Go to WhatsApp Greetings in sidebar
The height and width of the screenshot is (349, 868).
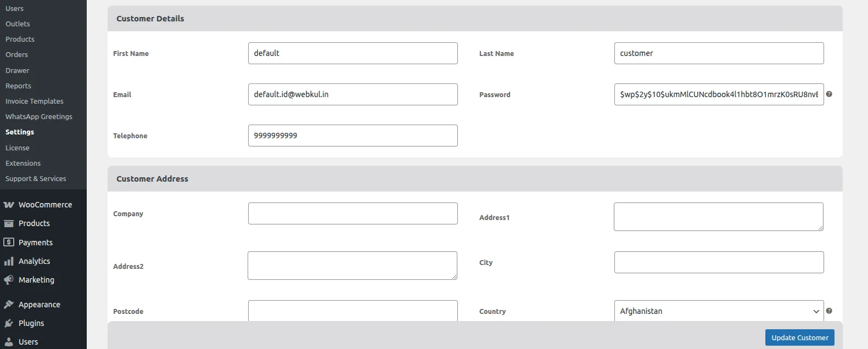pyautogui.click(x=38, y=117)
